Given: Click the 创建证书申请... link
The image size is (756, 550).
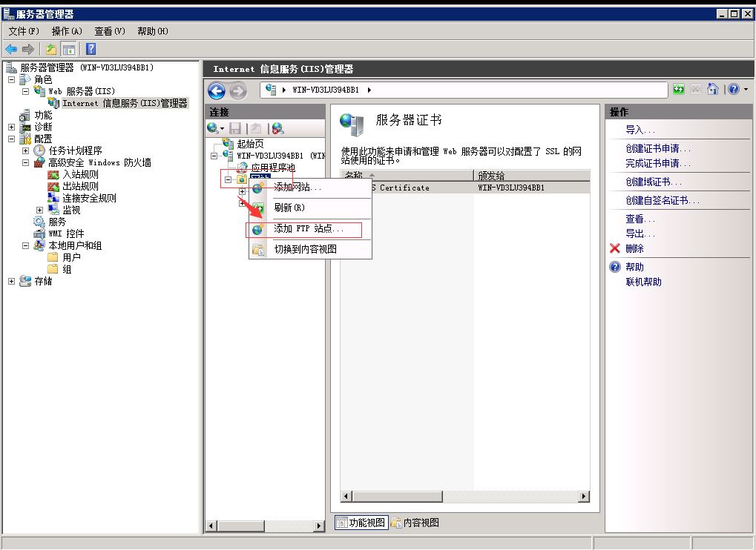Looking at the screenshot, I should pos(658,148).
